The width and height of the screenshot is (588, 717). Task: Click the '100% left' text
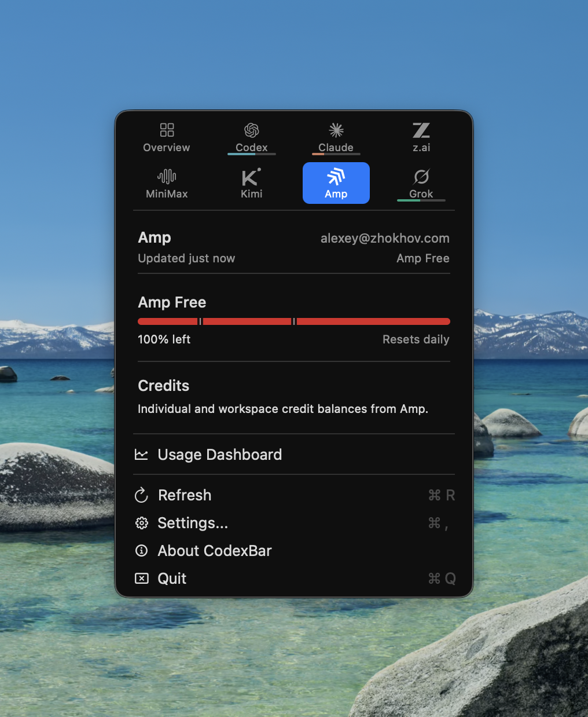164,339
